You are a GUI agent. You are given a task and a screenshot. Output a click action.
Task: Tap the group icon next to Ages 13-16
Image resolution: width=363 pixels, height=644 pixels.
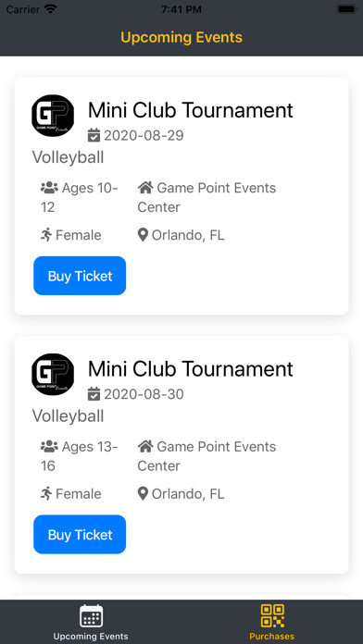point(49,447)
